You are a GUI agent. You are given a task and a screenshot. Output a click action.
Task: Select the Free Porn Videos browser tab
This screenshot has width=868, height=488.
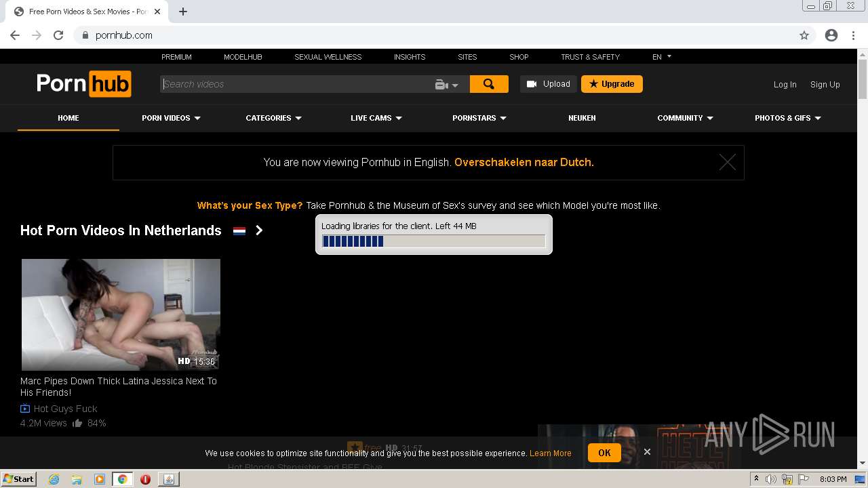[88, 12]
